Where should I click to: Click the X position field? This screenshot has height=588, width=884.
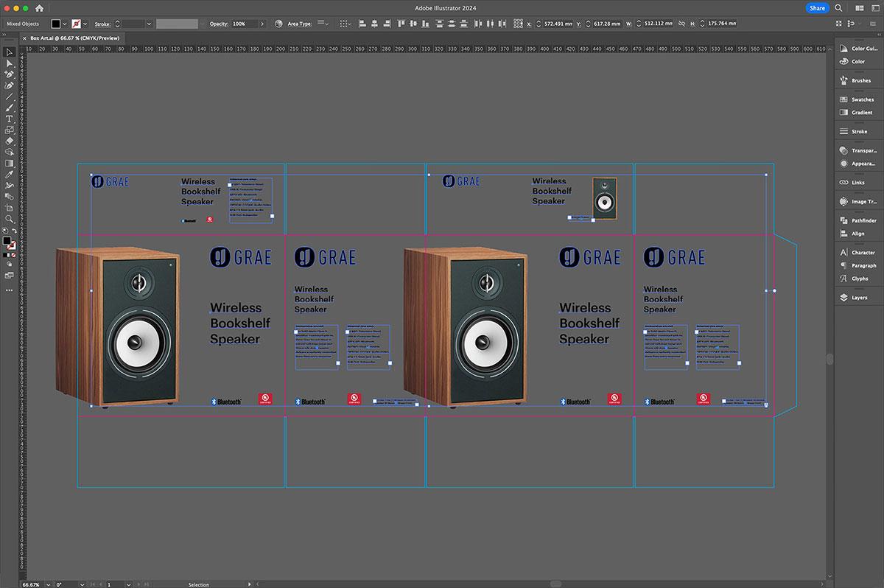[558, 24]
